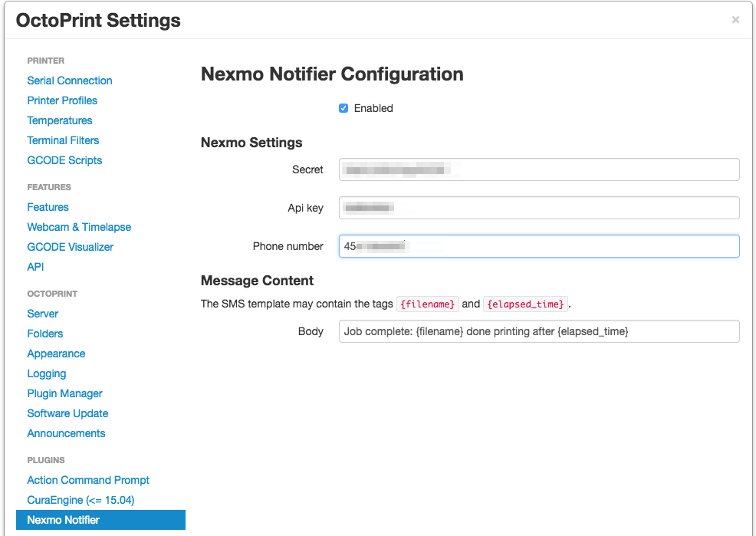Click the Secret field label
Image resolution: width=756 pixels, height=536 pixels.
coord(307,169)
